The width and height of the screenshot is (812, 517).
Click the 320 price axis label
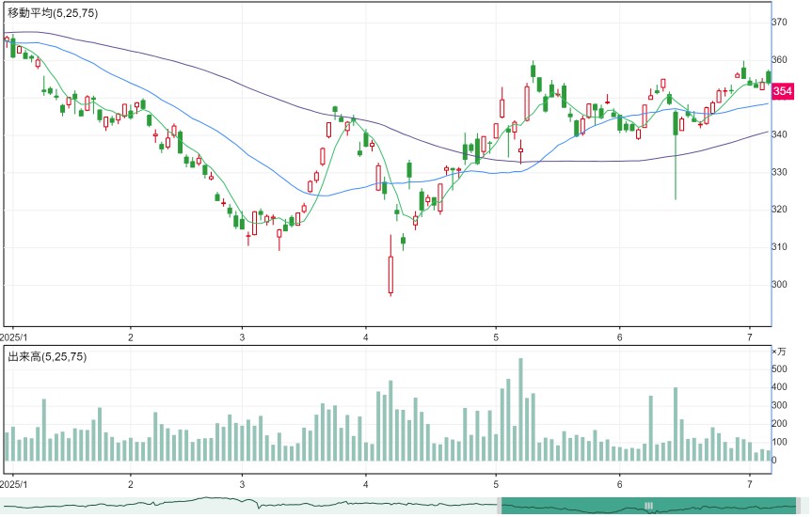tap(779, 209)
